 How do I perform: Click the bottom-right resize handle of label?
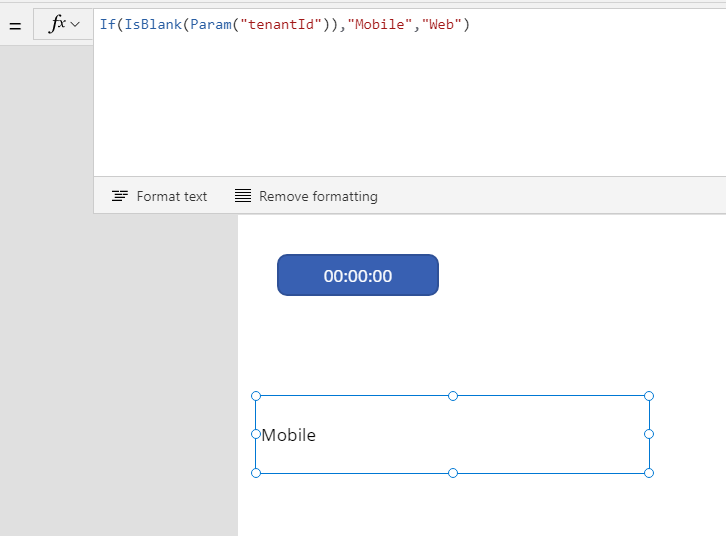tap(649, 472)
